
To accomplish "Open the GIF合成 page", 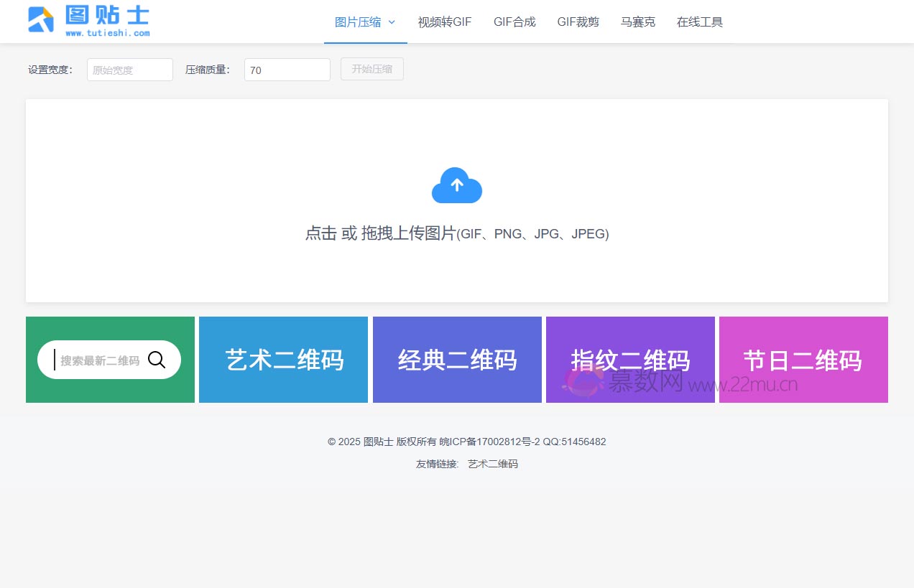I will click(x=514, y=22).
